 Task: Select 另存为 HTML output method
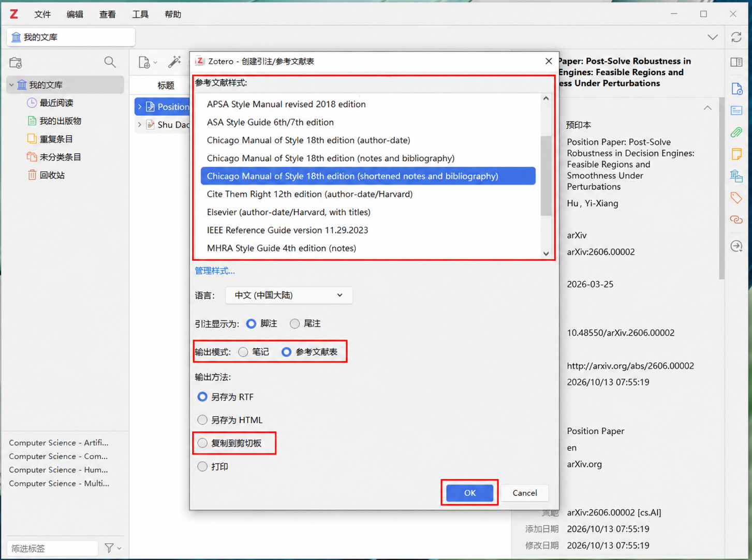202,420
